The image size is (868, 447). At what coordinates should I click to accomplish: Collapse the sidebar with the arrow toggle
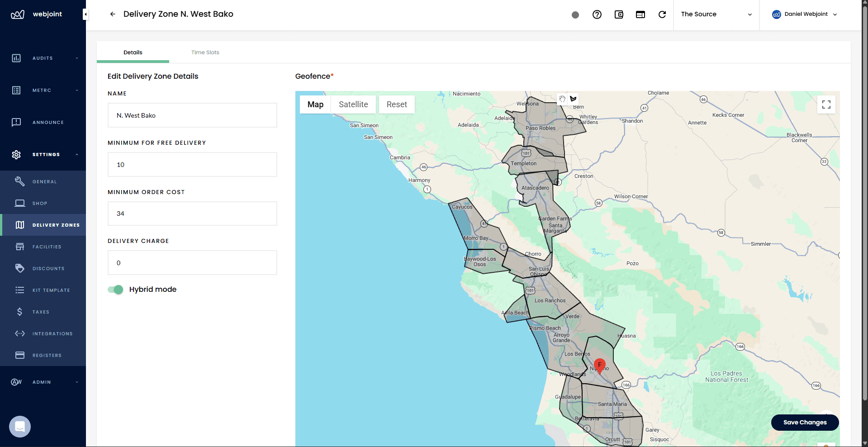(85, 14)
